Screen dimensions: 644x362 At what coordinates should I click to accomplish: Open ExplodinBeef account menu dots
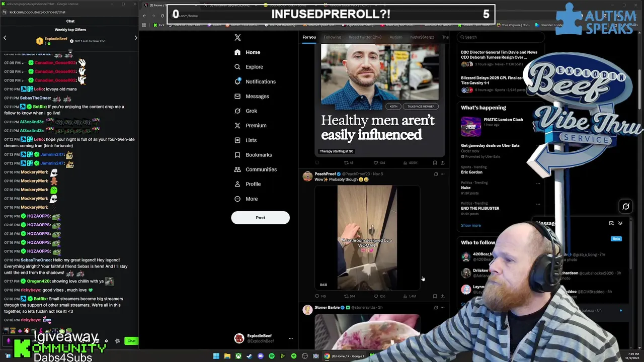(290, 338)
